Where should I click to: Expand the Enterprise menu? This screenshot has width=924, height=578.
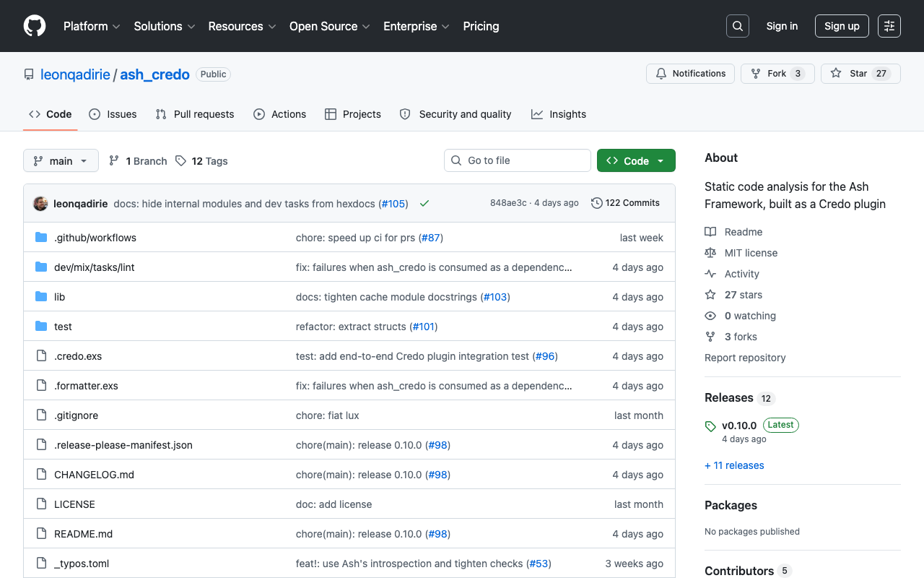coord(417,26)
